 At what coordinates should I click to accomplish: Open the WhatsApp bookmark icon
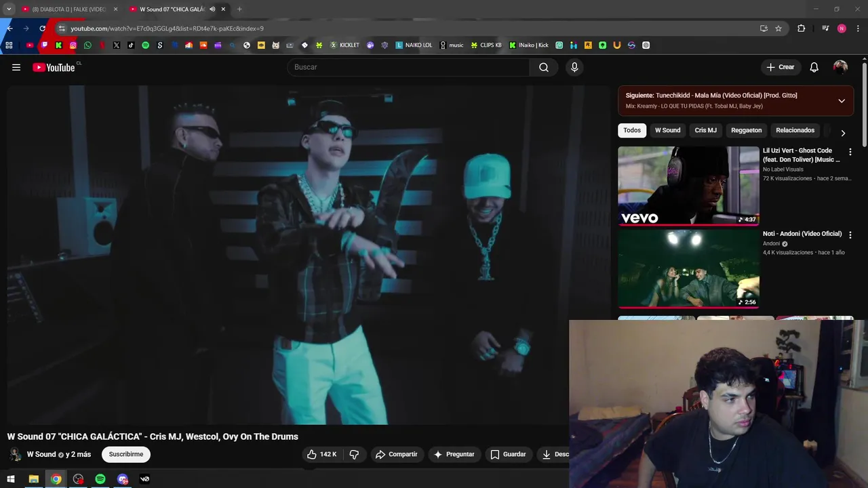click(87, 45)
